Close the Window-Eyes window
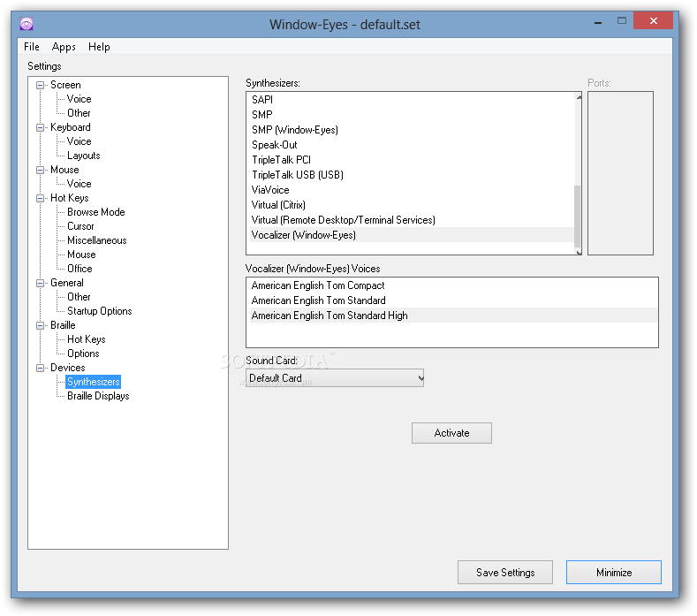Screen dimensions: 697x616 (653, 20)
